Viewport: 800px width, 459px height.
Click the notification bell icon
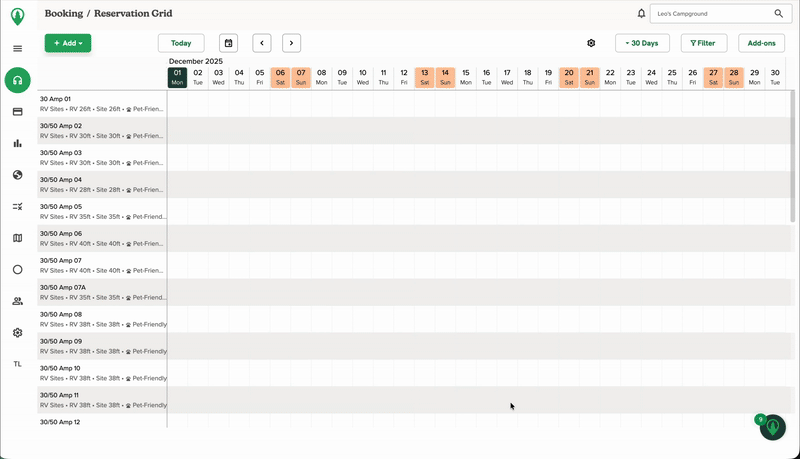641,14
